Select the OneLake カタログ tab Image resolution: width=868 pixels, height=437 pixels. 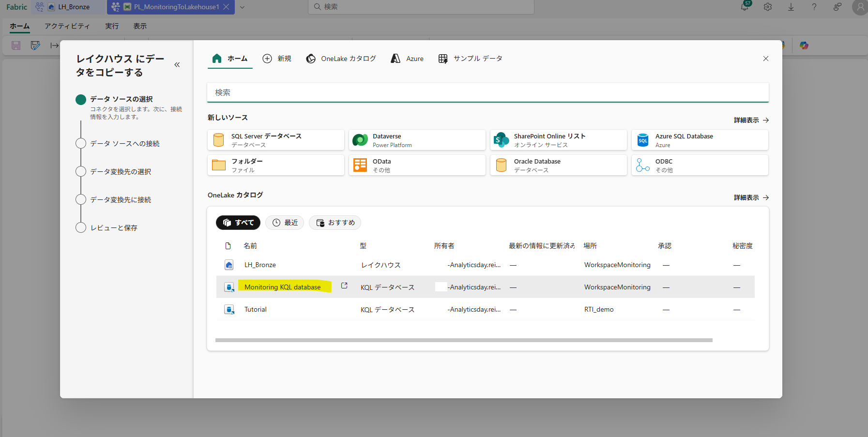[341, 59]
